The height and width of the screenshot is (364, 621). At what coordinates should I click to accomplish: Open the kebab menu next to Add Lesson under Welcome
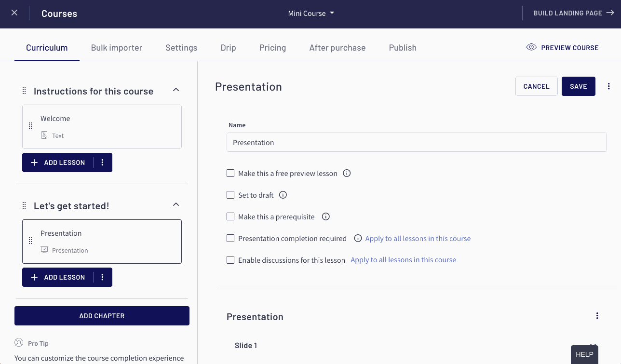(102, 162)
